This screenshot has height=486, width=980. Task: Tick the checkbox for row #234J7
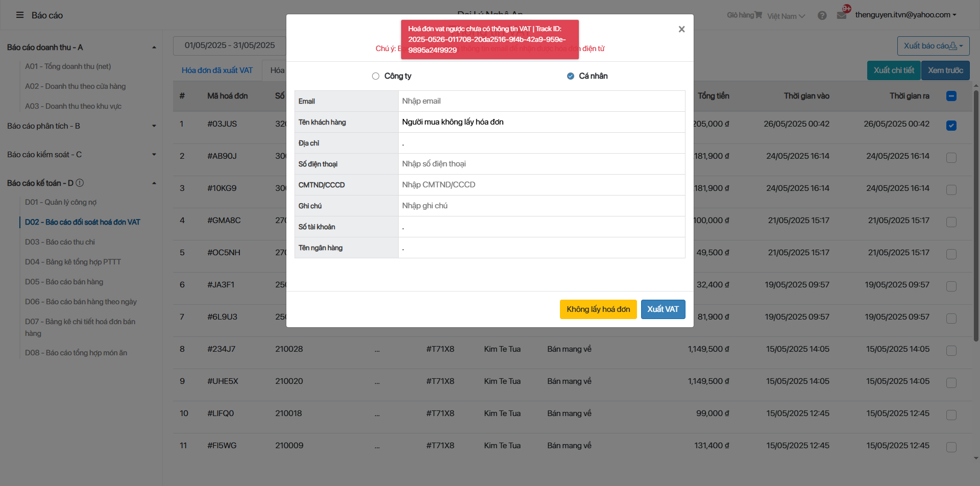[951, 351]
